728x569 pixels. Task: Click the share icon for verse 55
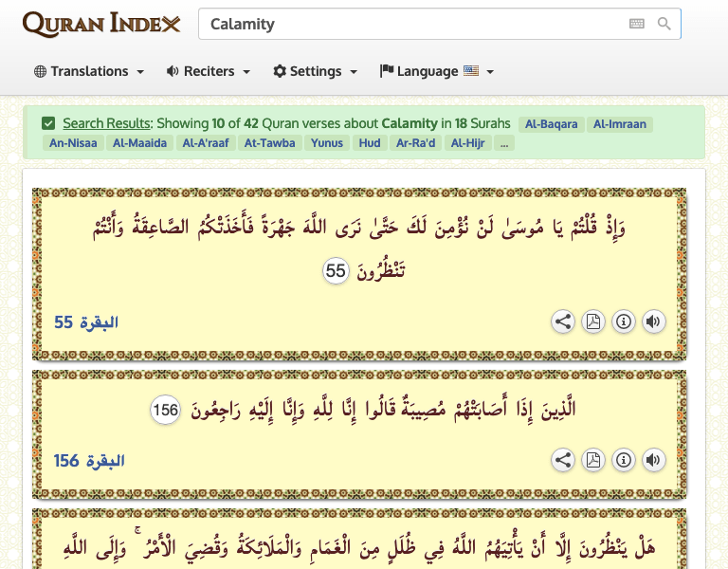point(563,321)
